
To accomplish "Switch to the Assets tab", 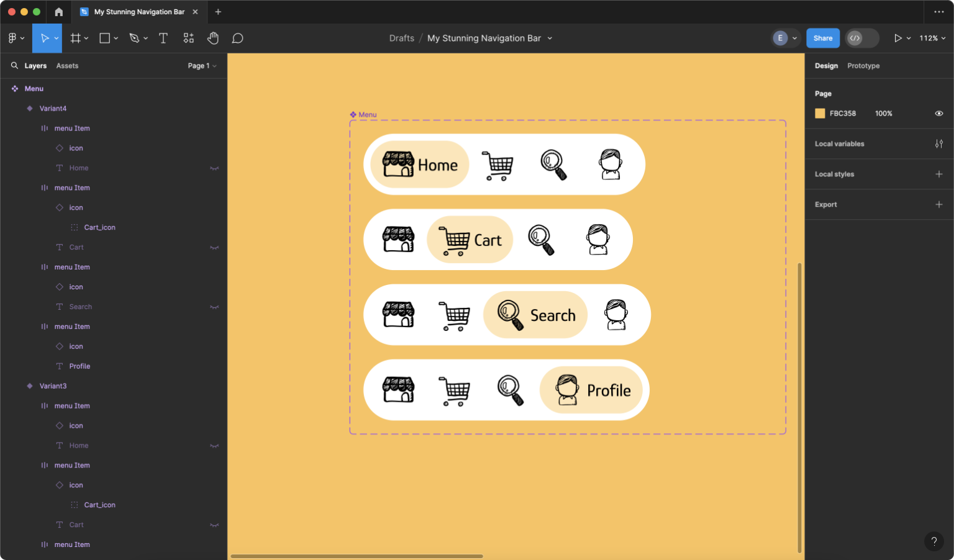I will [x=67, y=65].
